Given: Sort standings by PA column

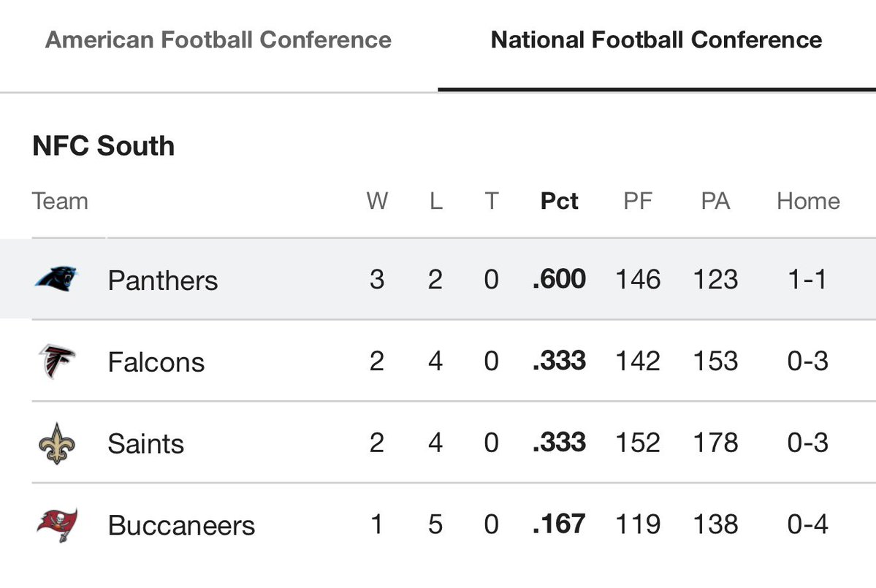Looking at the screenshot, I should click(716, 201).
